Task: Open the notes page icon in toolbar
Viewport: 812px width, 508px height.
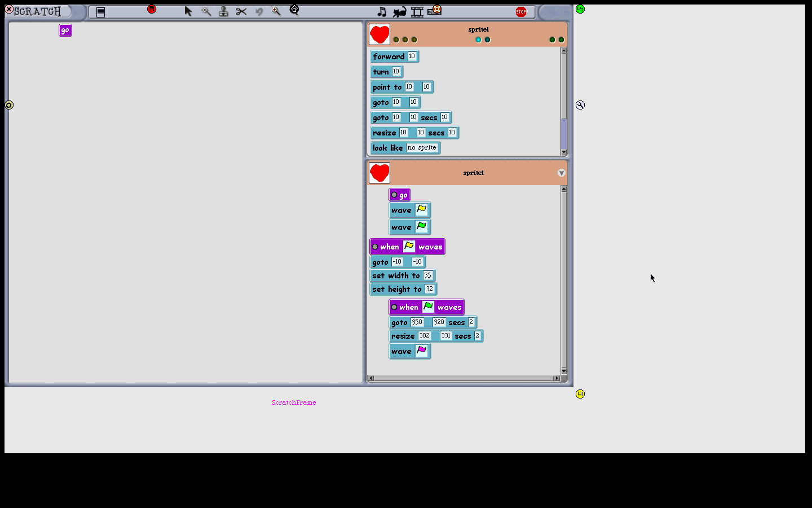Action: click(100, 12)
